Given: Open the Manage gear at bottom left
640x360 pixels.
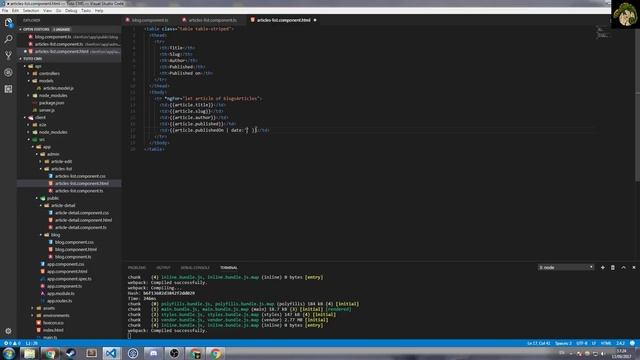Looking at the screenshot, I should (8, 331).
